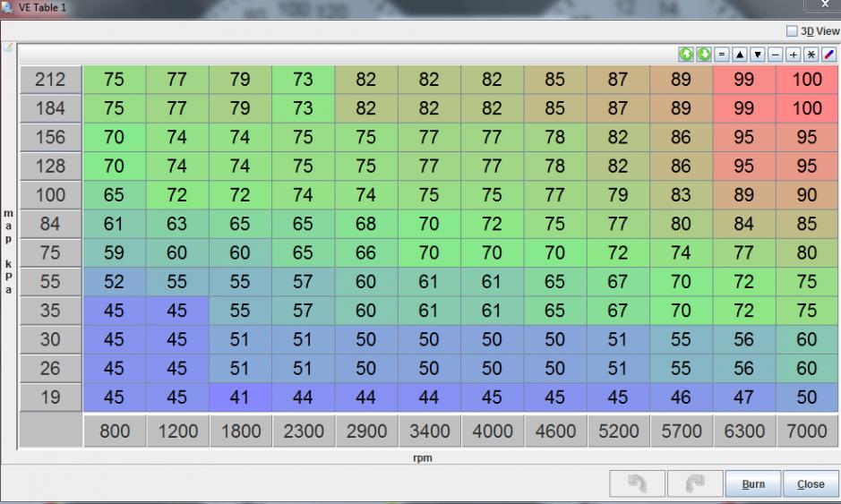This screenshot has width=841, height=504.
Task: Click the 2300 rpm column header
Action: [304, 431]
